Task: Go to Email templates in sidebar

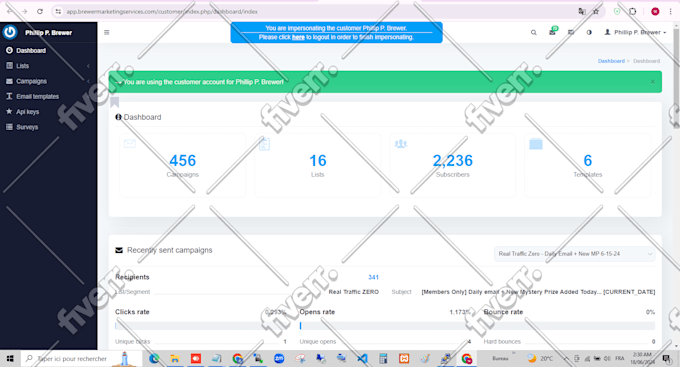Action: tap(37, 96)
